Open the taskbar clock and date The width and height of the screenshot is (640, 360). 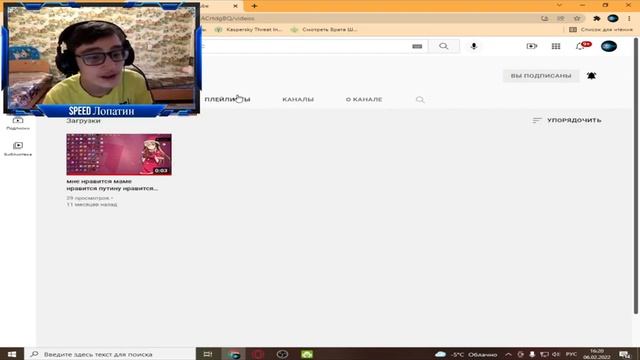pyautogui.click(x=597, y=354)
